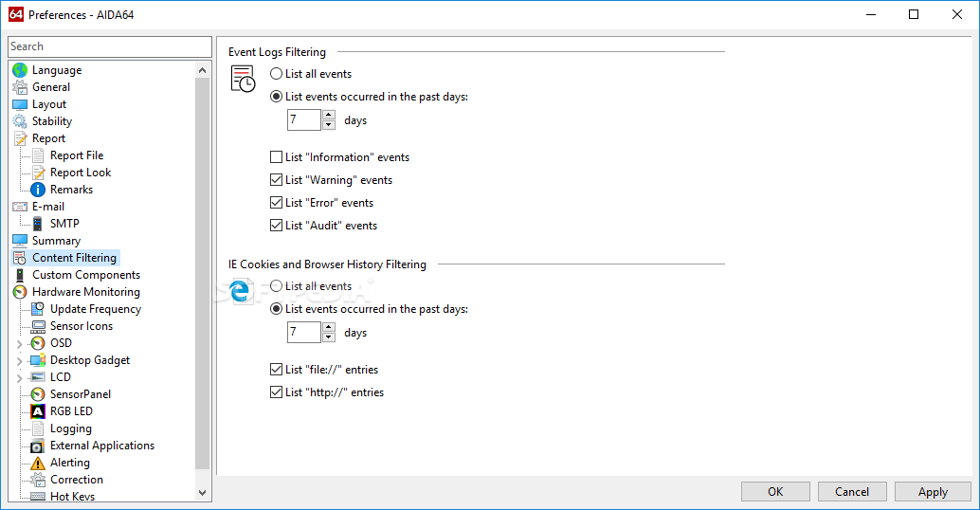Screen dimensions: 980x510
Task: Maximize the Preferences window
Action: tap(913, 14)
